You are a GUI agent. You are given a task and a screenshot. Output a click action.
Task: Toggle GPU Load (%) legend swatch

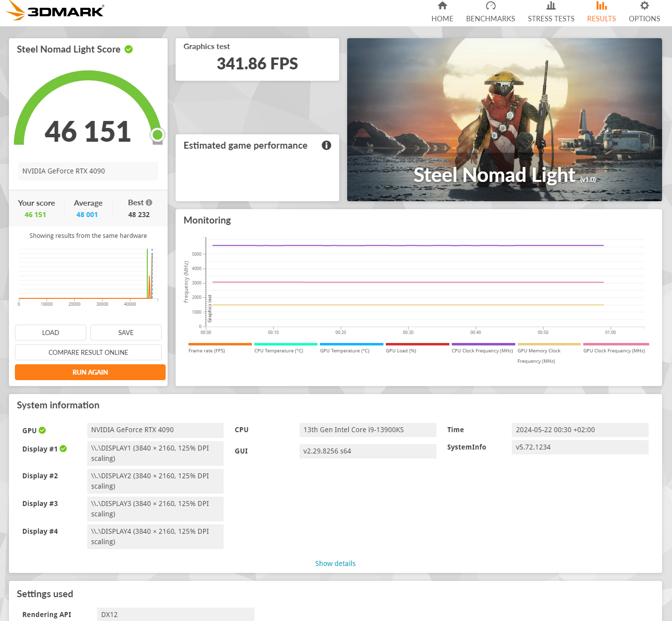tap(418, 344)
